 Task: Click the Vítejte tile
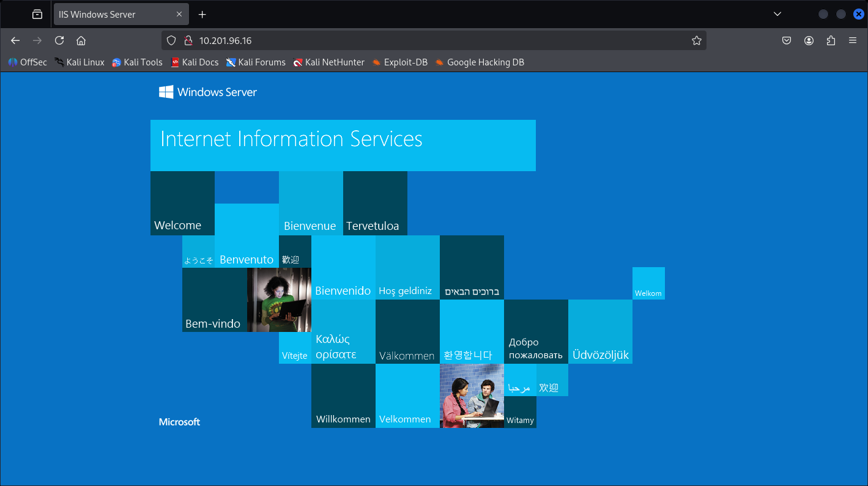pos(295,348)
